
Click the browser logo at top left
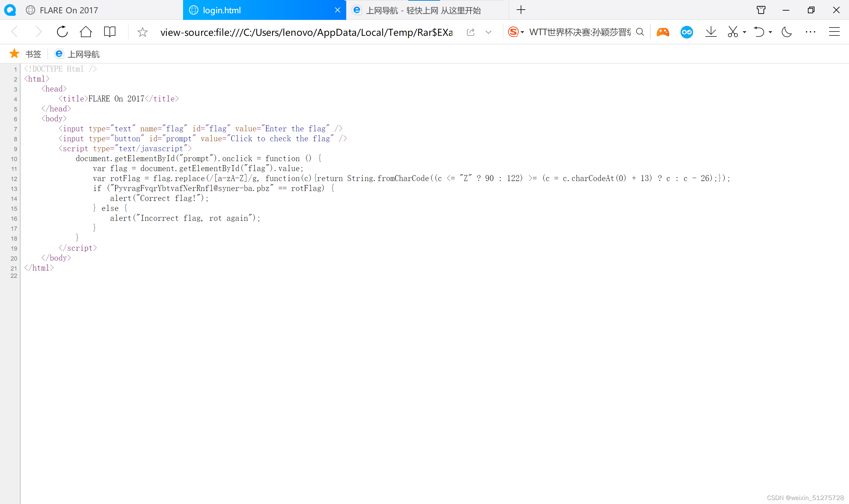pos(10,10)
